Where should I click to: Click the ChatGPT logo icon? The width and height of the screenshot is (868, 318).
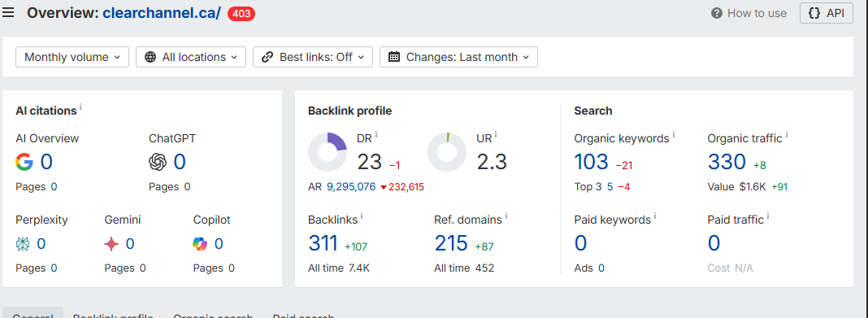pyautogui.click(x=158, y=162)
